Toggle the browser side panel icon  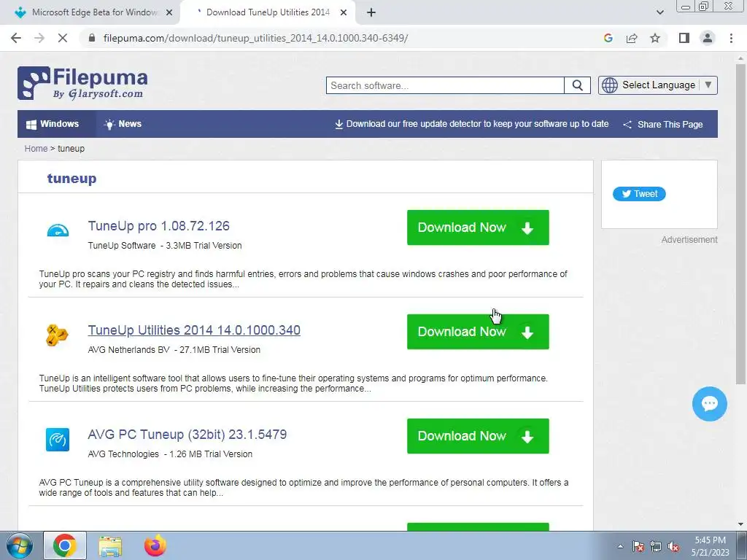tap(684, 38)
